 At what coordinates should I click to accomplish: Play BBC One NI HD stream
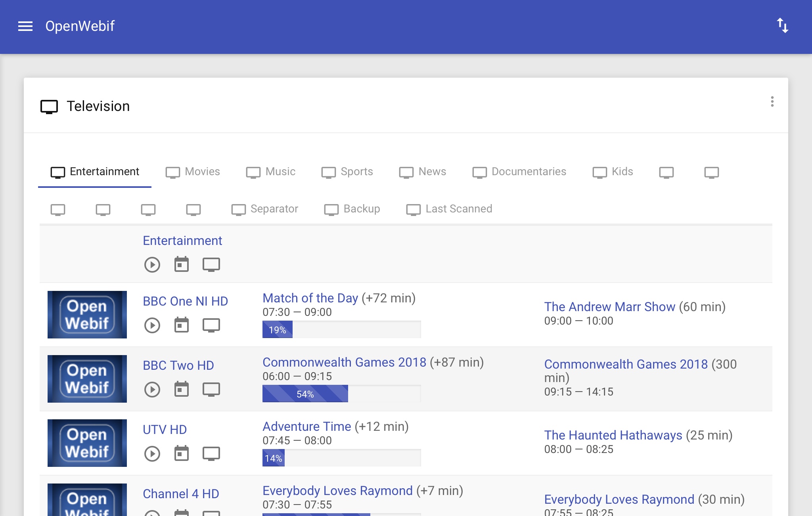(x=152, y=325)
